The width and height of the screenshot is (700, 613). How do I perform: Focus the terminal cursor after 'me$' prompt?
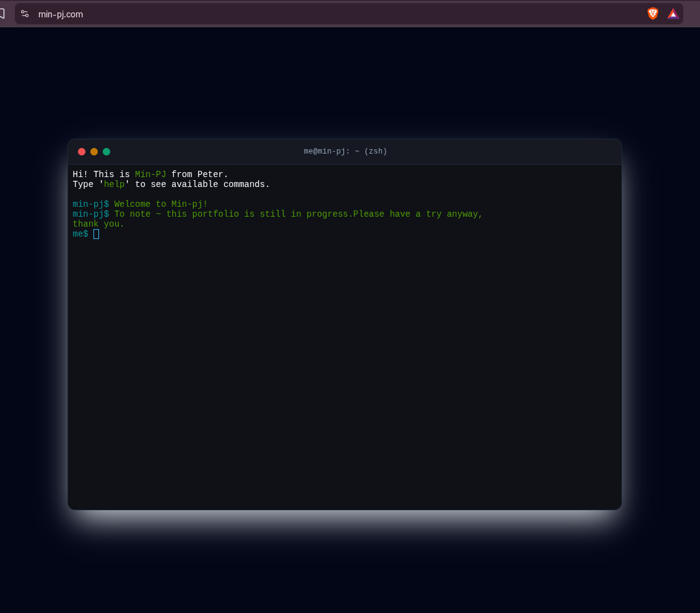tap(96, 234)
